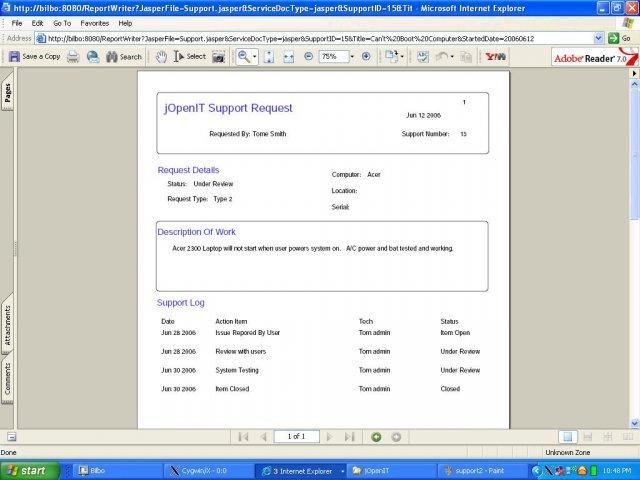The image size is (640, 480).
Task: Click the address bar URL field
Action: pos(314,39)
